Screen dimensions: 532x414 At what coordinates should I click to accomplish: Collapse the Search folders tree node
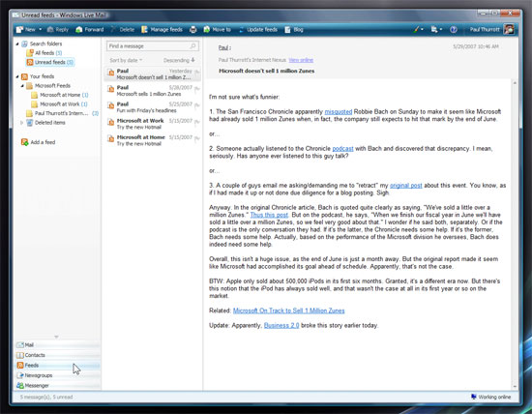tap(17, 44)
